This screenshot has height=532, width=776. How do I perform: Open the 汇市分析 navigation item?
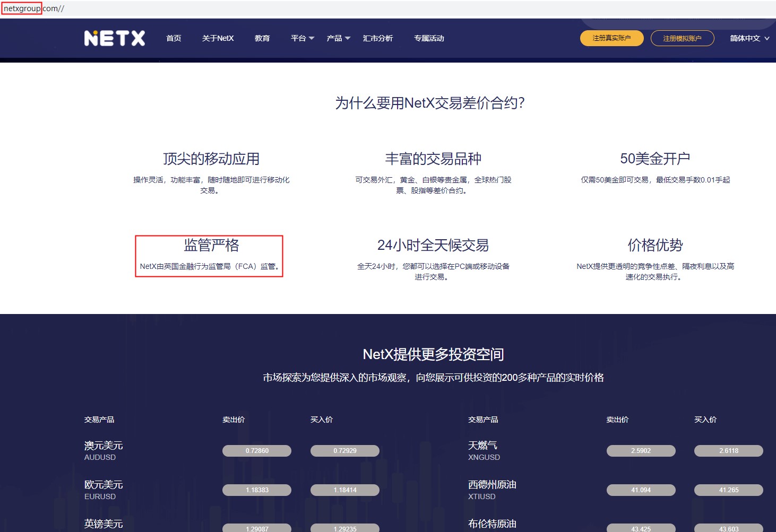tap(378, 38)
